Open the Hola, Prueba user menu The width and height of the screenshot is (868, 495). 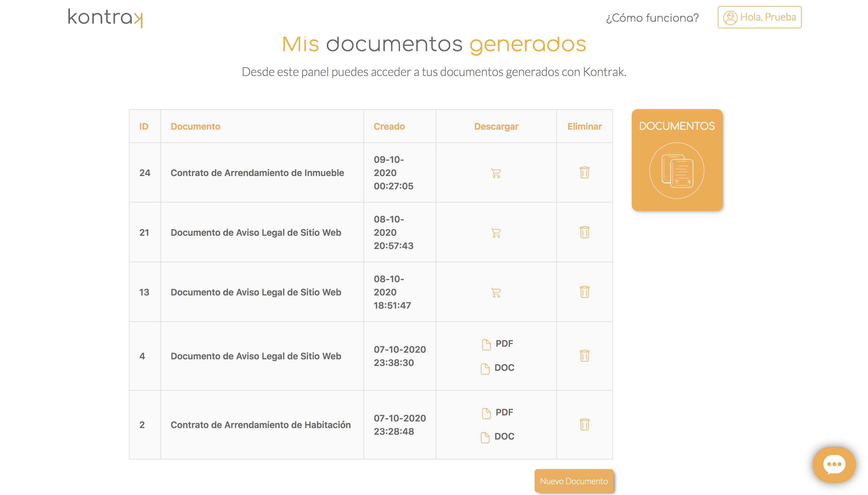[759, 17]
